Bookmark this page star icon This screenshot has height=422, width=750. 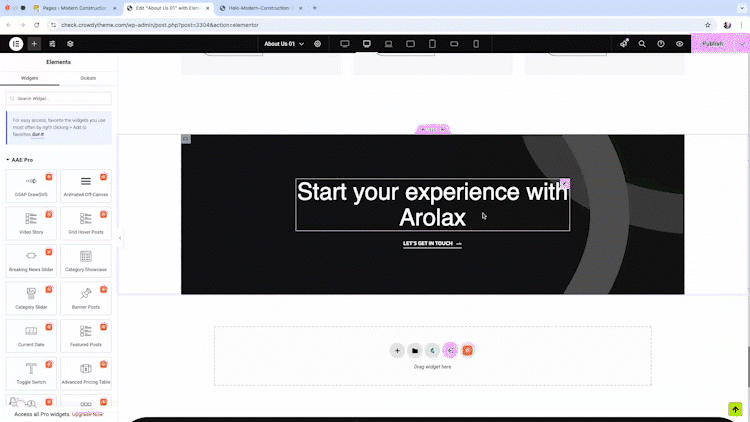708,25
